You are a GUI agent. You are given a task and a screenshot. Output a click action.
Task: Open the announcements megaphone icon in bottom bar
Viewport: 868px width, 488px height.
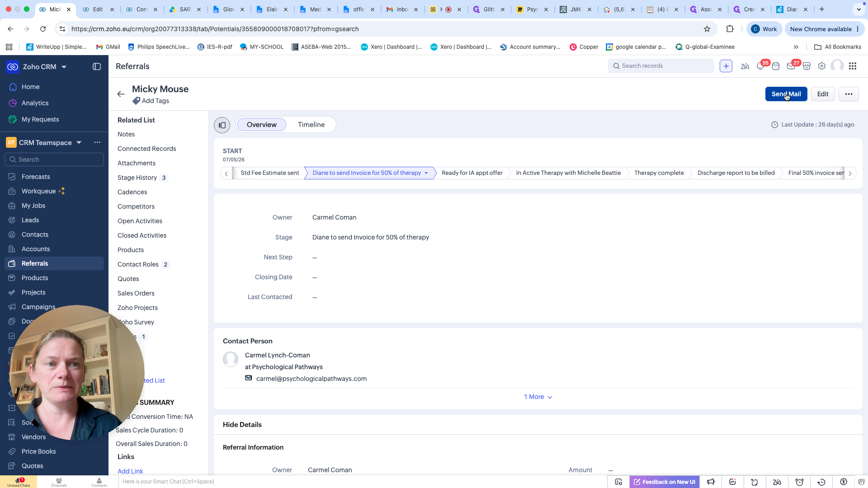[711, 482]
